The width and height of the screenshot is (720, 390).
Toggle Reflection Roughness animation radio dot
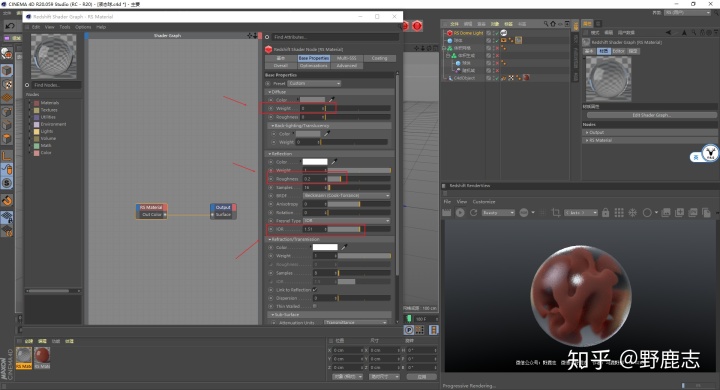pyautogui.click(x=271, y=179)
